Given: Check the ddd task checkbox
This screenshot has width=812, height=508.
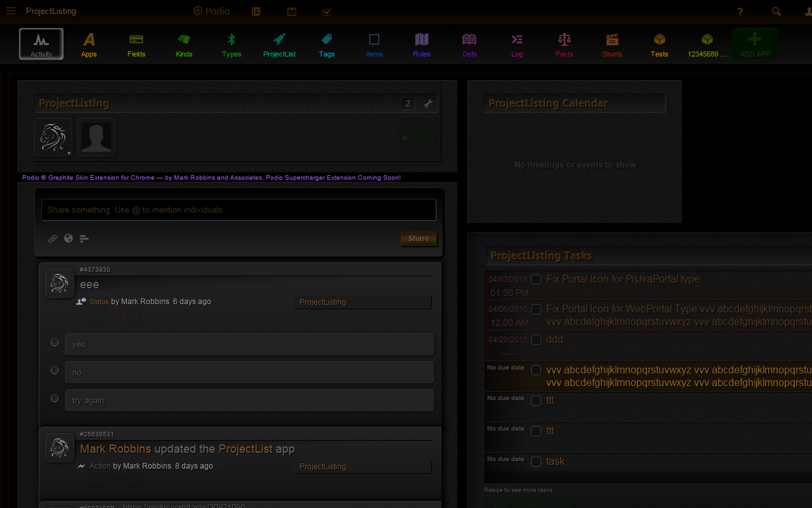Looking at the screenshot, I should coord(536,340).
